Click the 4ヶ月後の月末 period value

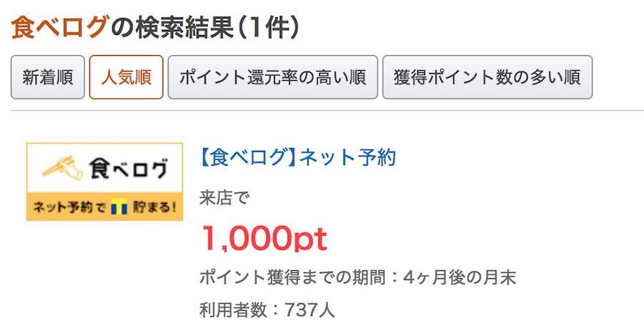459,277
